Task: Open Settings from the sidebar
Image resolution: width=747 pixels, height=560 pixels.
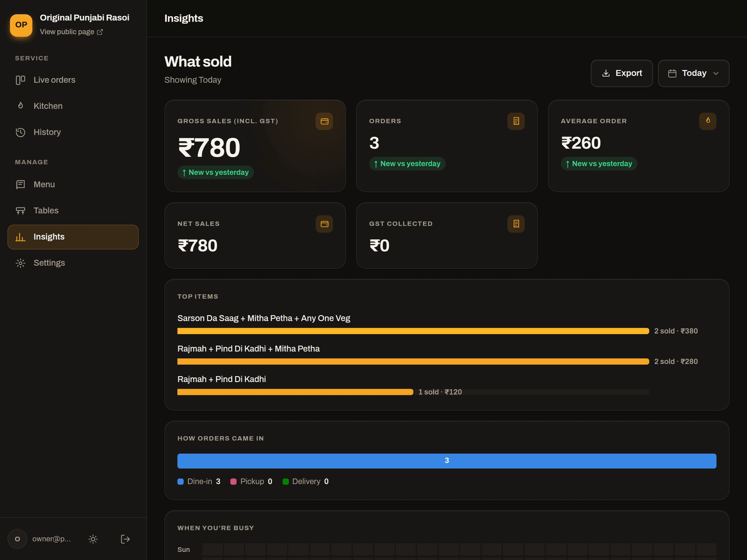Action: pos(73,263)
